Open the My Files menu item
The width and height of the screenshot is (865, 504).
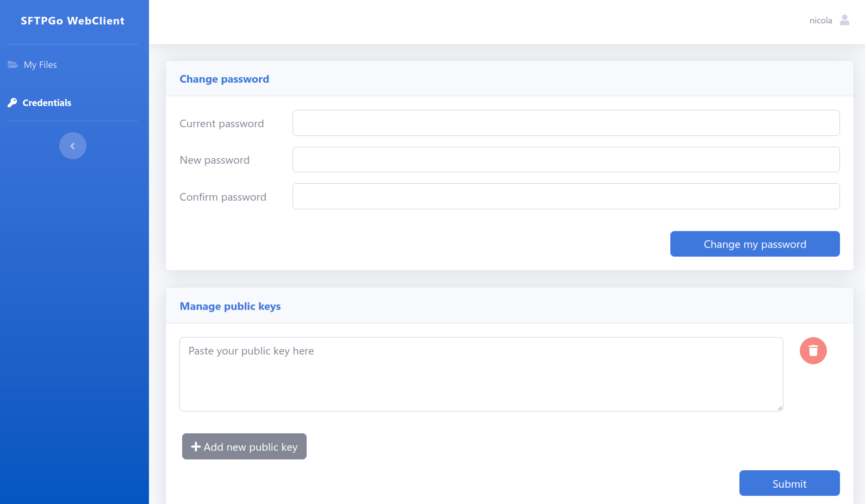click(40, 65)
